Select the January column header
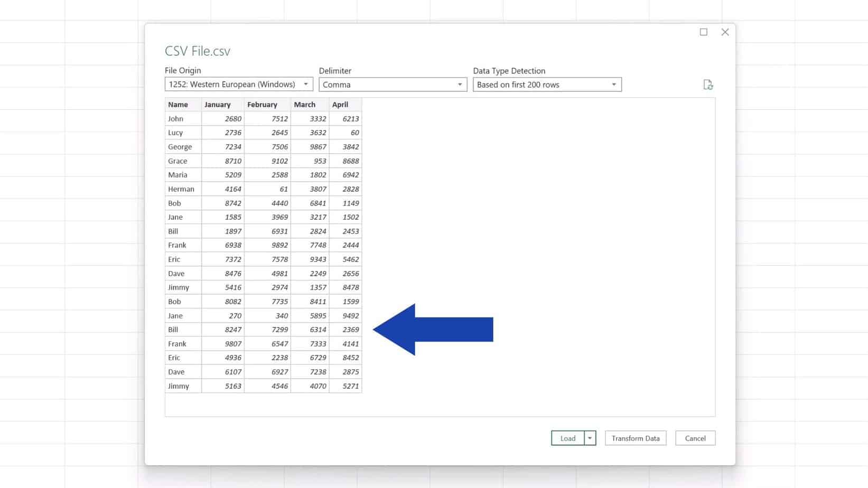Viewport: 868px width, 488px height. (218, 104)
